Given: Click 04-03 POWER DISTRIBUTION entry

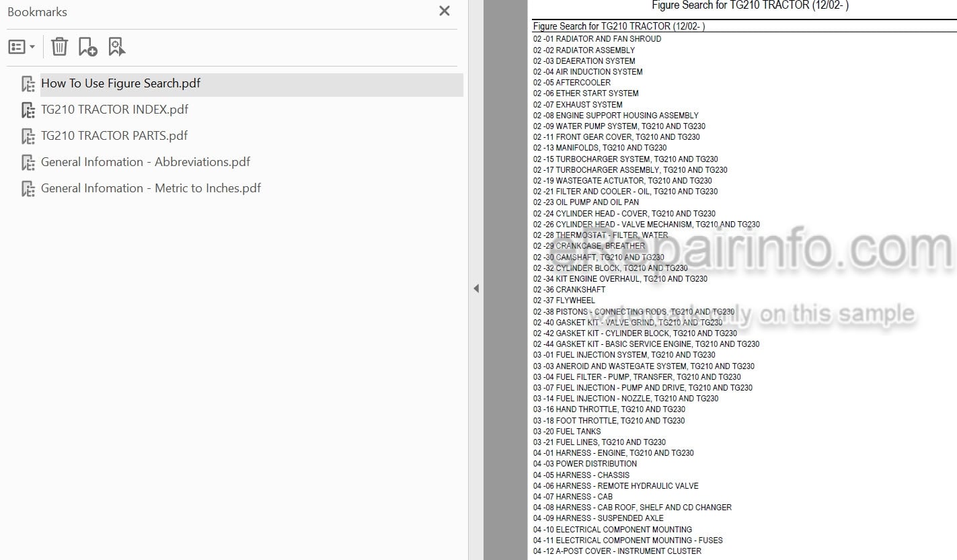Looking at the screenshot, I should pos(585,464).
